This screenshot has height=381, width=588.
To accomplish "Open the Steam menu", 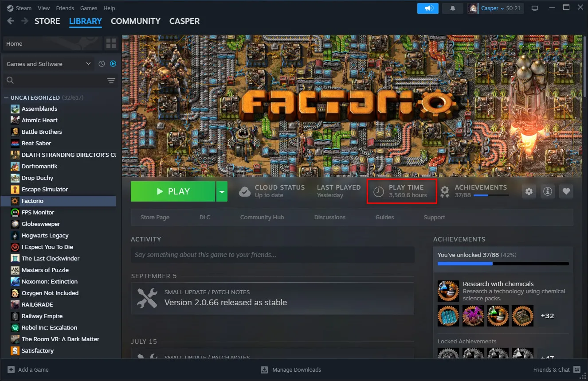I will (x=24, y=8).
